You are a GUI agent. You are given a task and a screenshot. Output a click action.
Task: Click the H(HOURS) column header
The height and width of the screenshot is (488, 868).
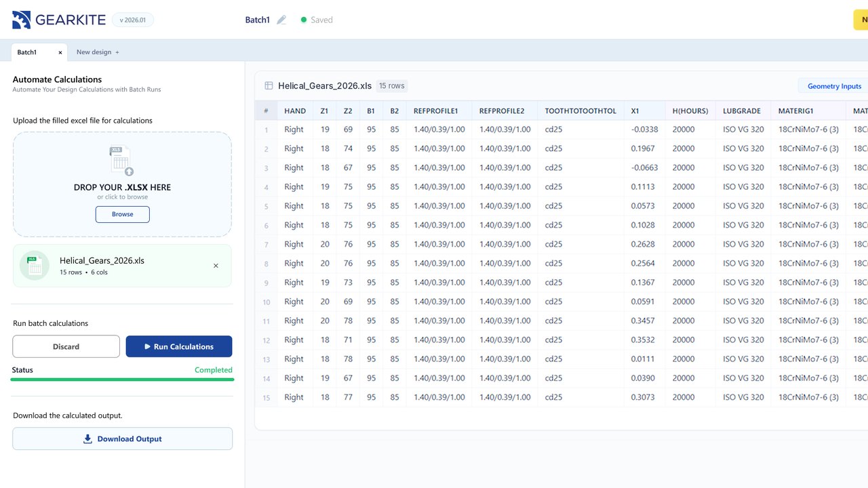click(x=690, y=110)
